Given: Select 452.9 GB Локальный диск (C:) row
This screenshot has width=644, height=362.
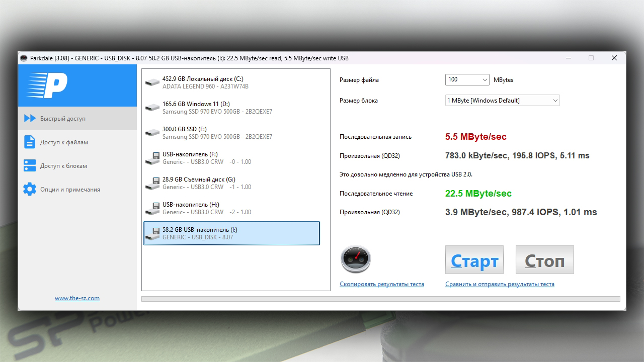Looking at the screenshot, I should point(231,82).
